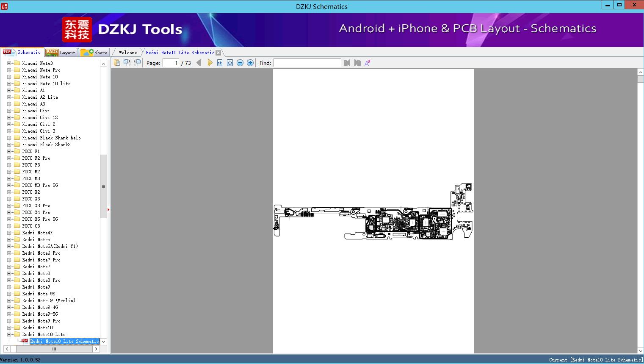644x364 pixels.
Task: Click the folder icon of POCO F1
Action: (17, 151)
